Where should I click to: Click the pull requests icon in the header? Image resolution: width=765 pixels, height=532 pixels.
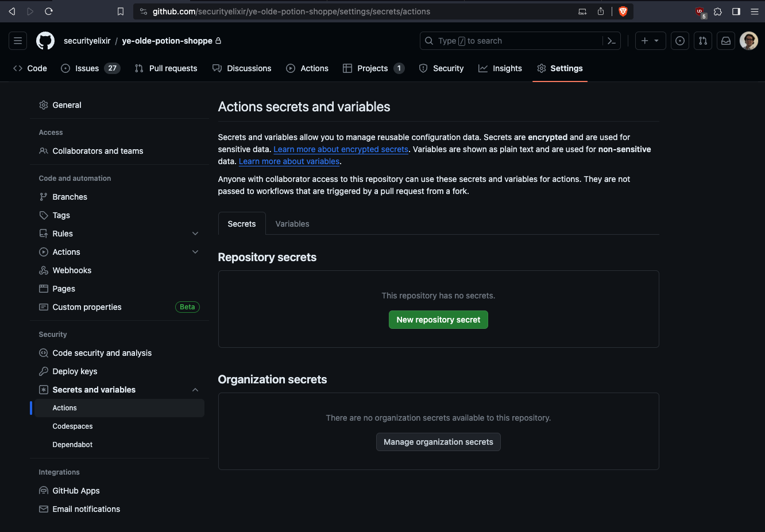coord(702,40)
